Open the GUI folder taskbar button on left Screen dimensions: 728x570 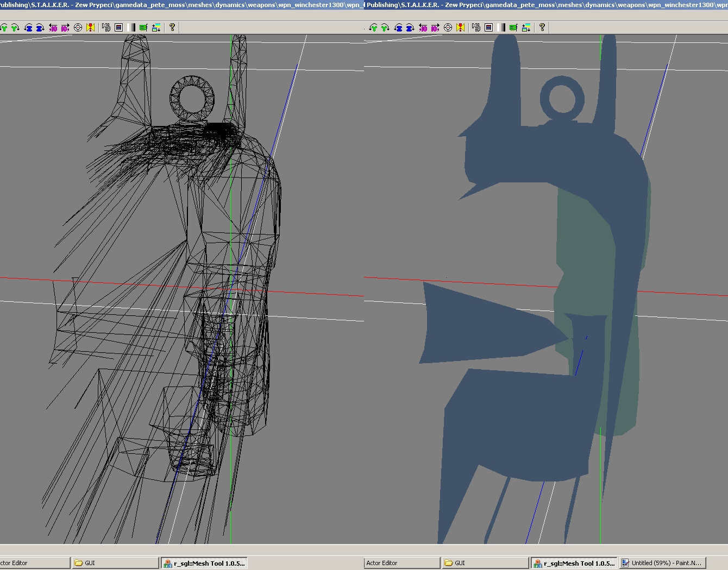pos(115,563)
